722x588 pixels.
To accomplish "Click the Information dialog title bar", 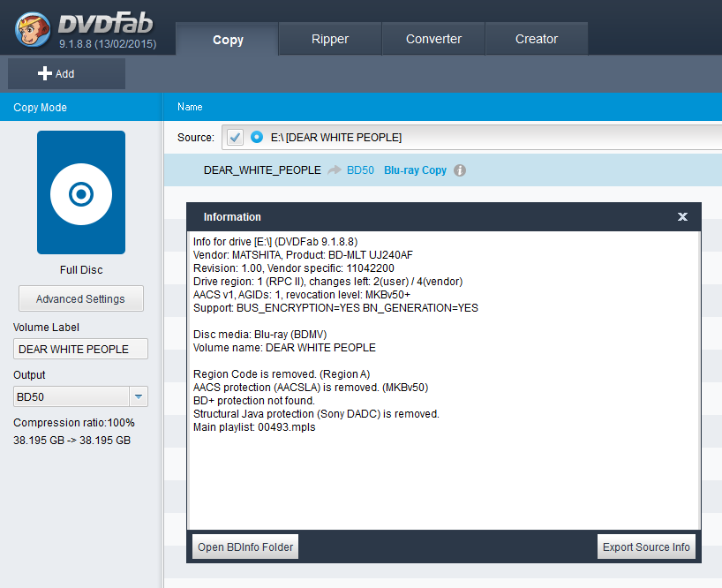I will (x=444, y=217).
